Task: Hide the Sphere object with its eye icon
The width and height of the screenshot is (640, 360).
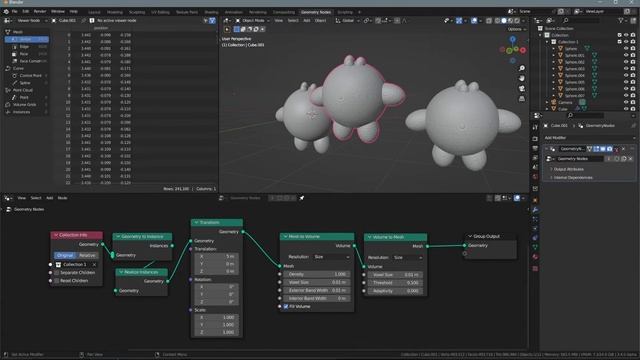Action: pos(626,49)
